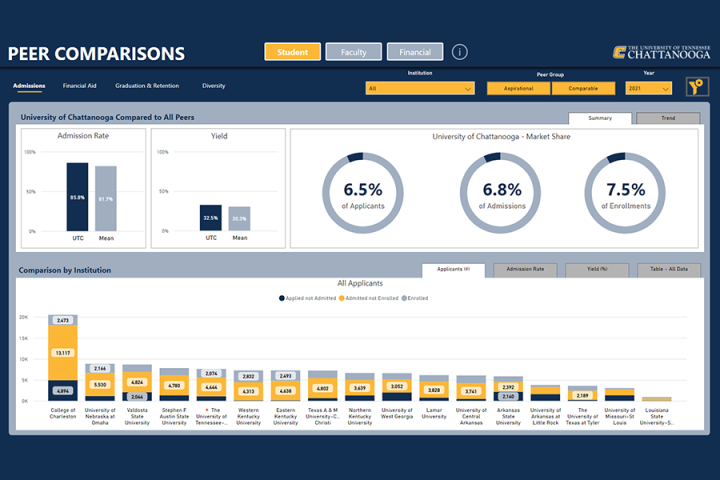Open the Graduation & Retention tab

147,86
